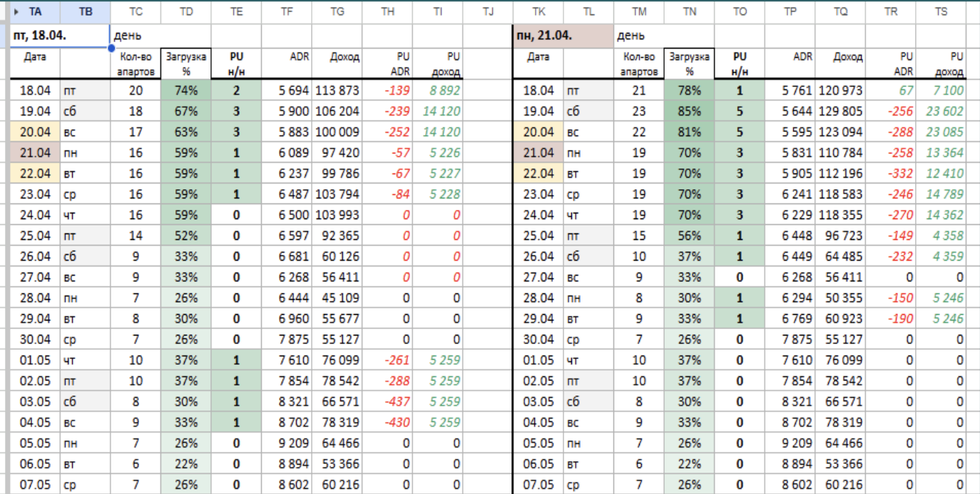Click the ADR value 5 694

(x=286, y=91)
